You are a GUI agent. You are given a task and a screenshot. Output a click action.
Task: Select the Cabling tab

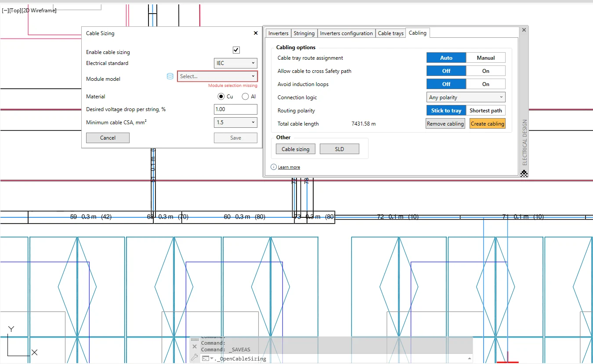tap(417, 33)
